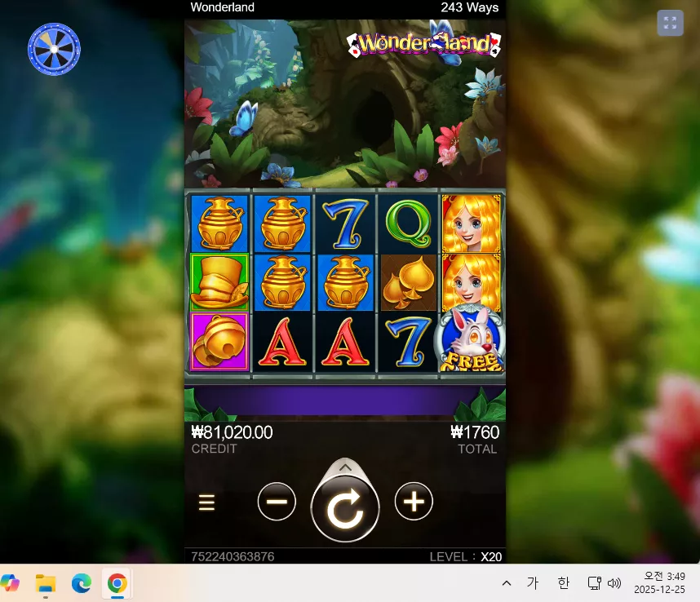Screen dimensions: 700x602
Task: Click the golden vase atop the first reel
Action: click(x=219, y=224)
